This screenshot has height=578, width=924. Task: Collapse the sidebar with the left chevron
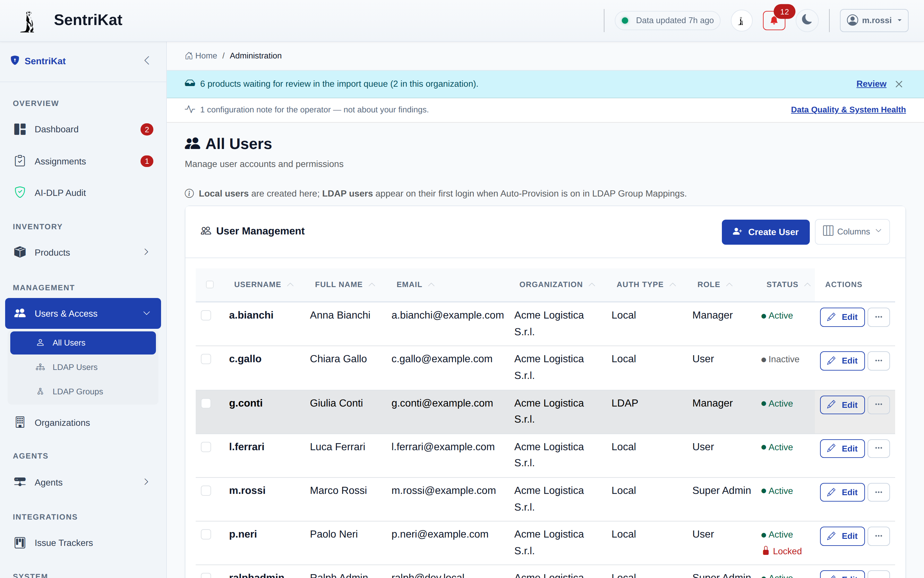point(147,60)
